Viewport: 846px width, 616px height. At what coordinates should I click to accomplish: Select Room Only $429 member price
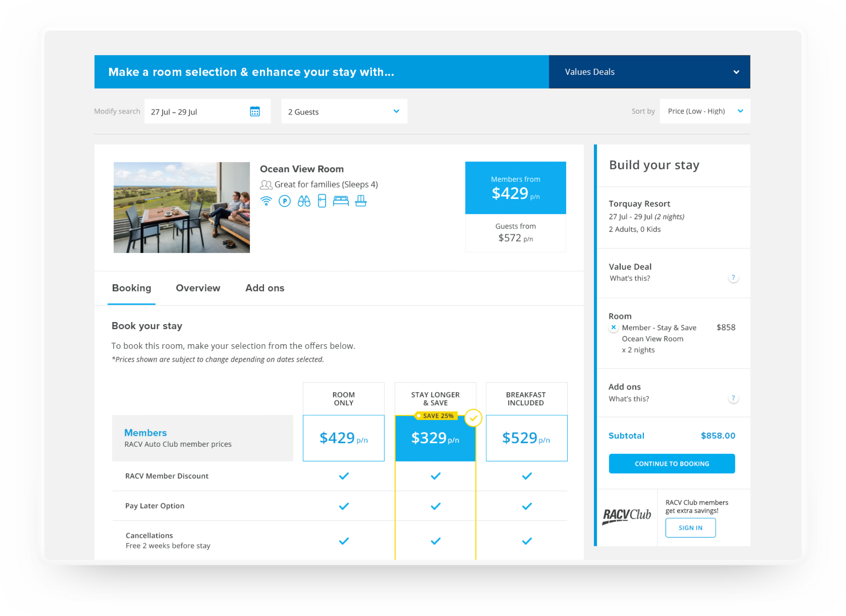[x=343, y=438]
